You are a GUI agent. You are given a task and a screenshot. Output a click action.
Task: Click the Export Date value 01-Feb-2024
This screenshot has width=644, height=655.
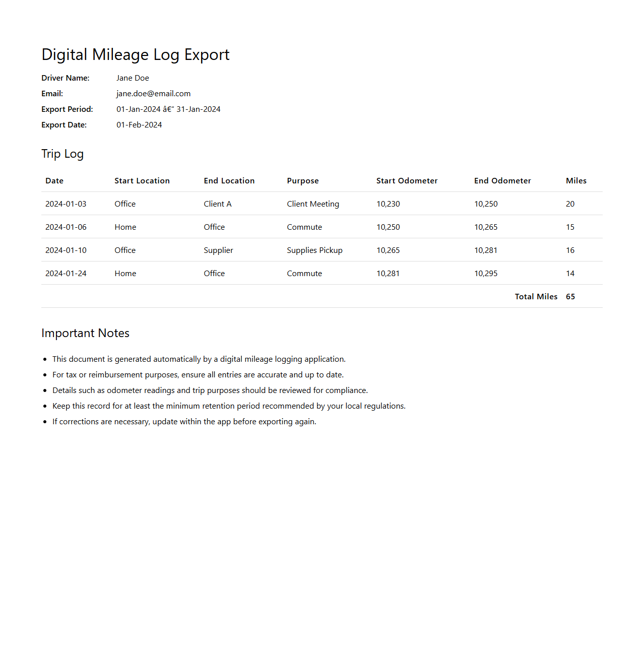(139, 125)
